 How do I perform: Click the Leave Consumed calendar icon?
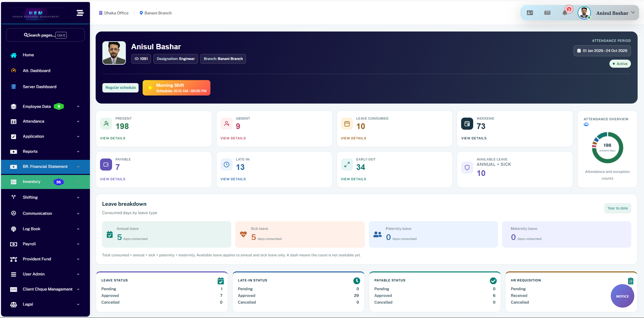coord(347,124)
